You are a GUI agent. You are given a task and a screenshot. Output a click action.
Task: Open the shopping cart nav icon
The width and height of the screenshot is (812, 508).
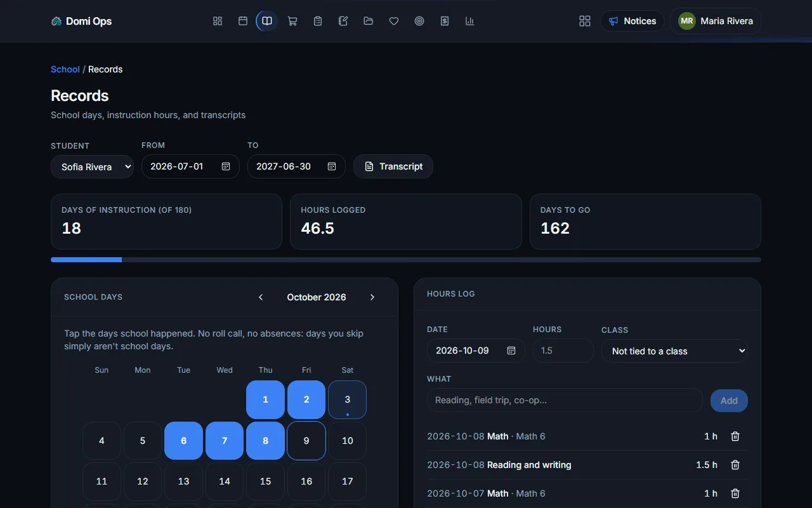click(292, 21)
